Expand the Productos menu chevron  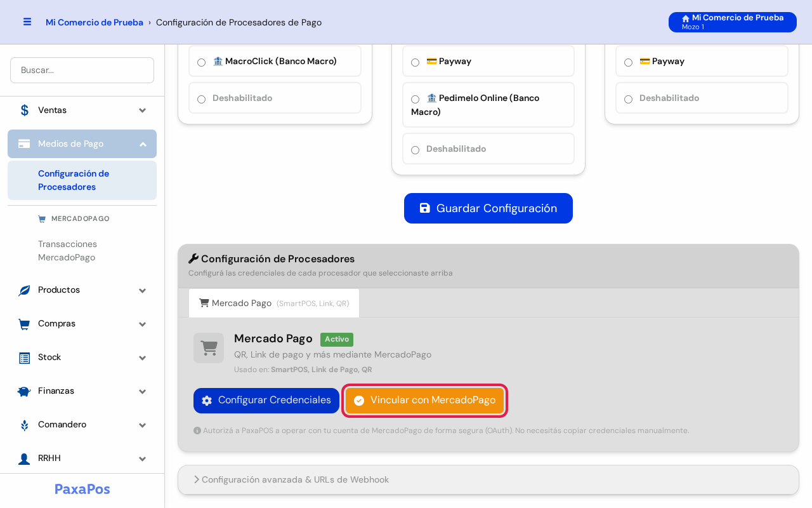coord(143,290)
